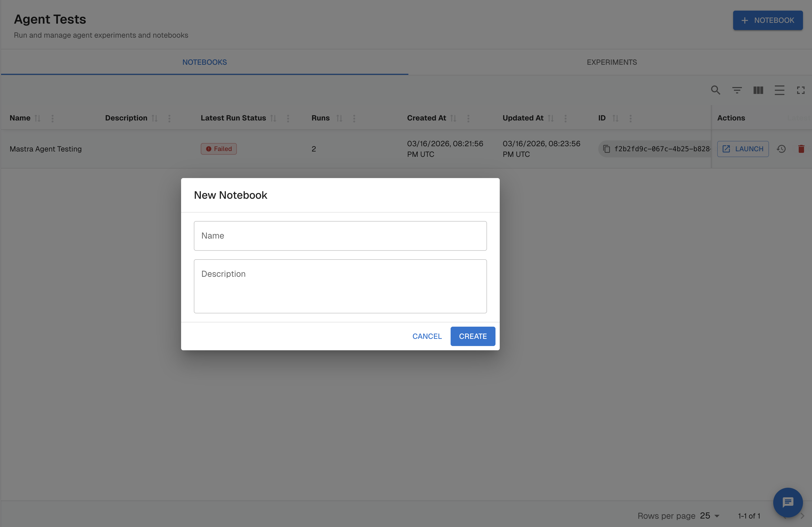The width and height of the screenshot is (812, 527).
Task: Go to next page arrow
Action: [802, 516]
